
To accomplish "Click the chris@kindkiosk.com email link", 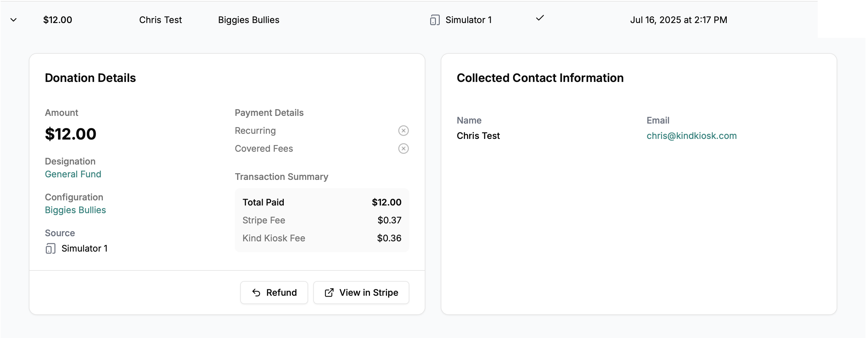I will 692,136.
